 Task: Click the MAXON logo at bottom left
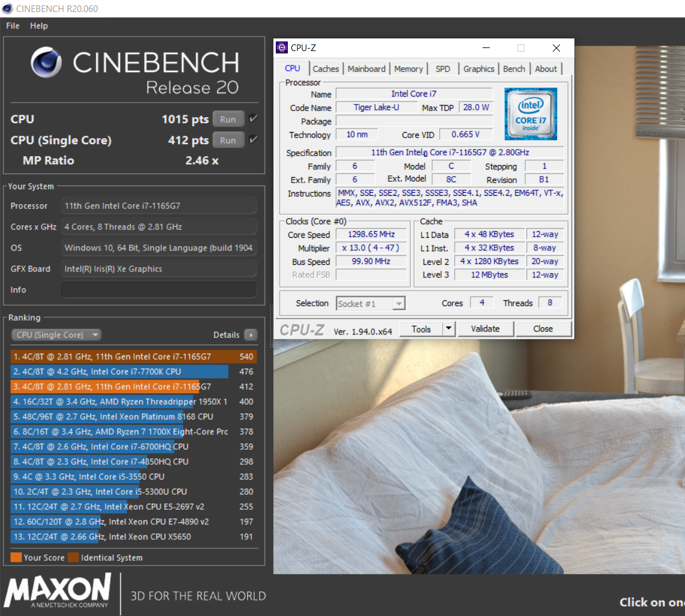[58, 591]
